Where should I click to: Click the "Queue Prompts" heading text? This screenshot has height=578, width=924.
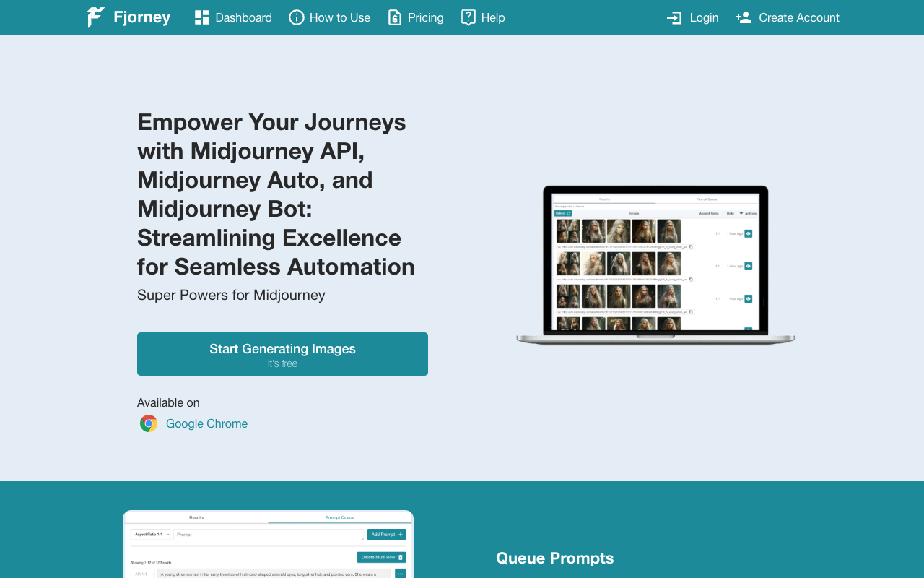[x=555, y=558]
